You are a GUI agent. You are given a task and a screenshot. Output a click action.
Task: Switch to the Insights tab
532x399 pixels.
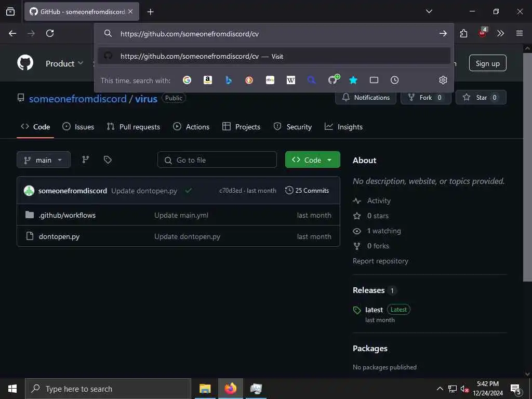pyautogui.click(x=344, y=127)
